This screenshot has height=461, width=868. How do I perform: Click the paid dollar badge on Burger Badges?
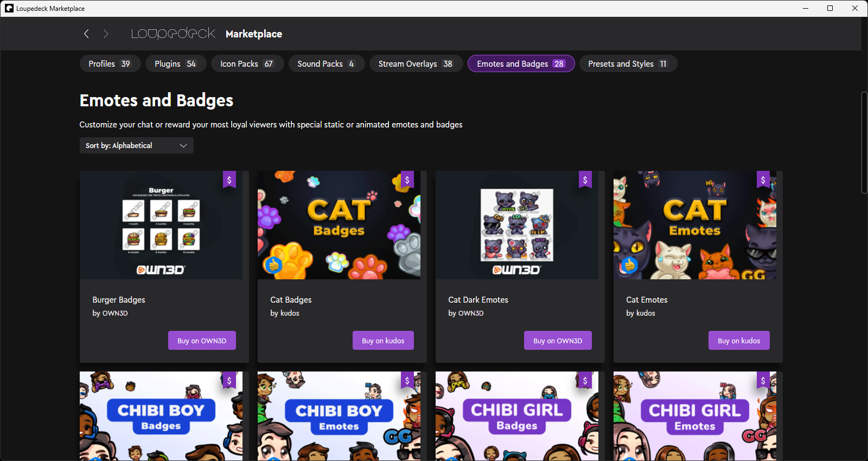coord(229,180)
